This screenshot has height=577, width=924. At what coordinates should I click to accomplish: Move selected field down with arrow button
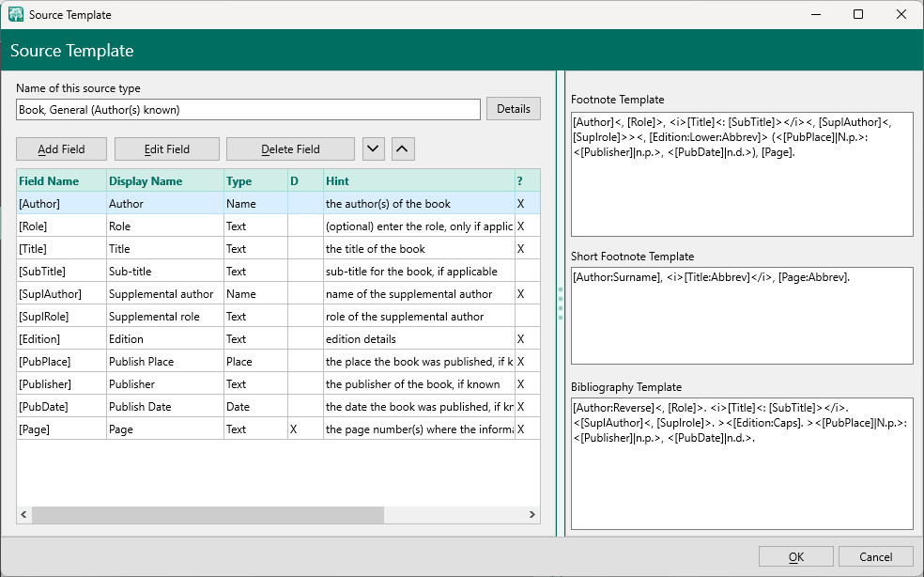tap(373, 148)
